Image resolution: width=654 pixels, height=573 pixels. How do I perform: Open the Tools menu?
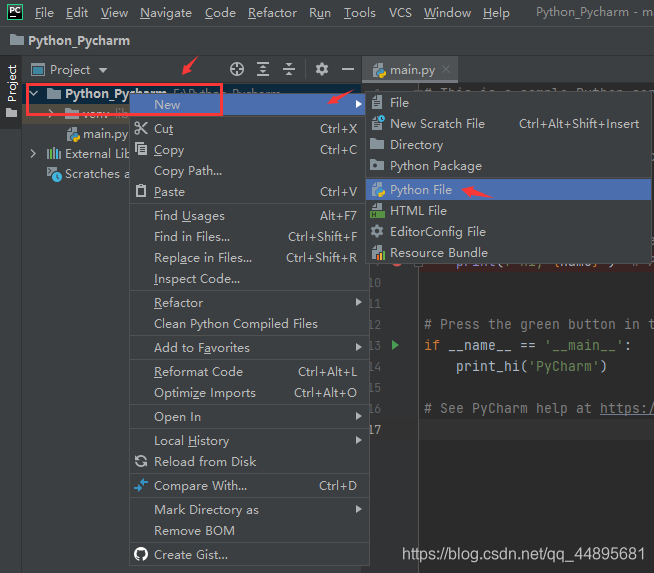(360, 13)
